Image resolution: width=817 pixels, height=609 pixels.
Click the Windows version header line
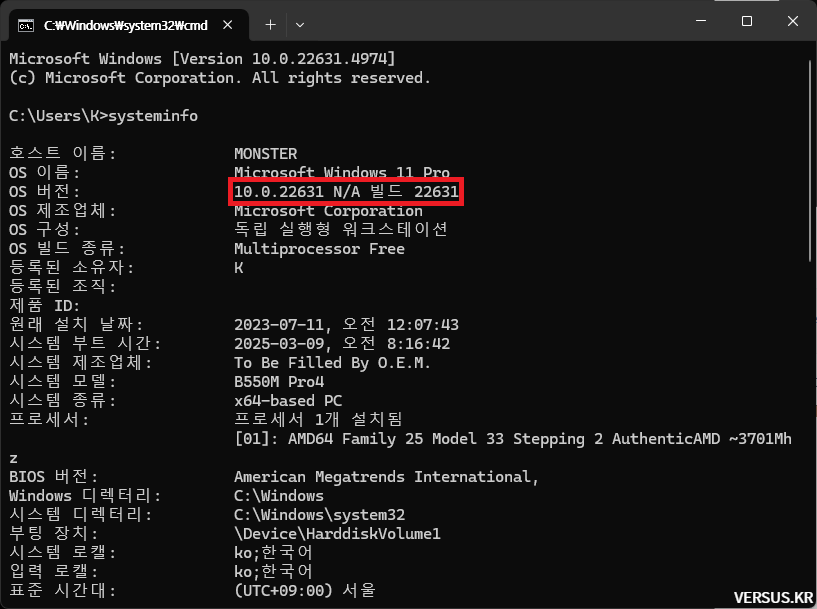pyautogui.click(x=202, y=58)
